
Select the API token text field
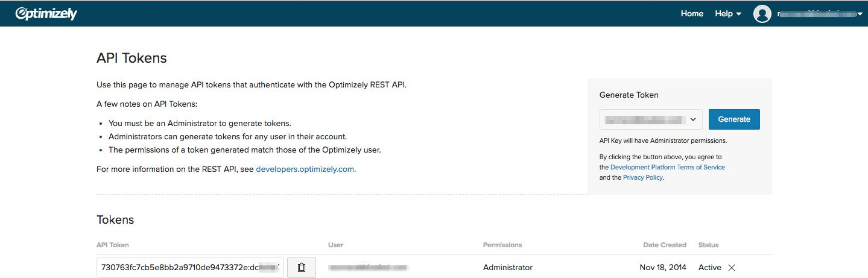tap(190, 267)
